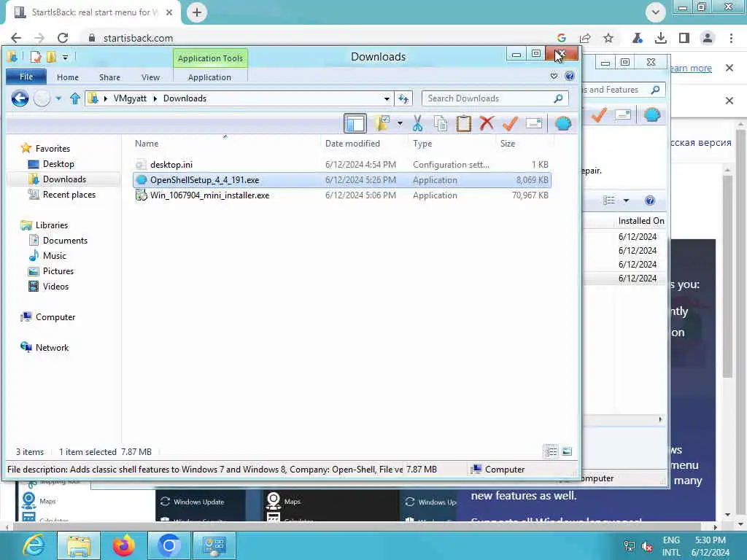Viewport: 747px width, 560px height.
Task: Open the Application ribbon tab
Action: tap(209, 77)
